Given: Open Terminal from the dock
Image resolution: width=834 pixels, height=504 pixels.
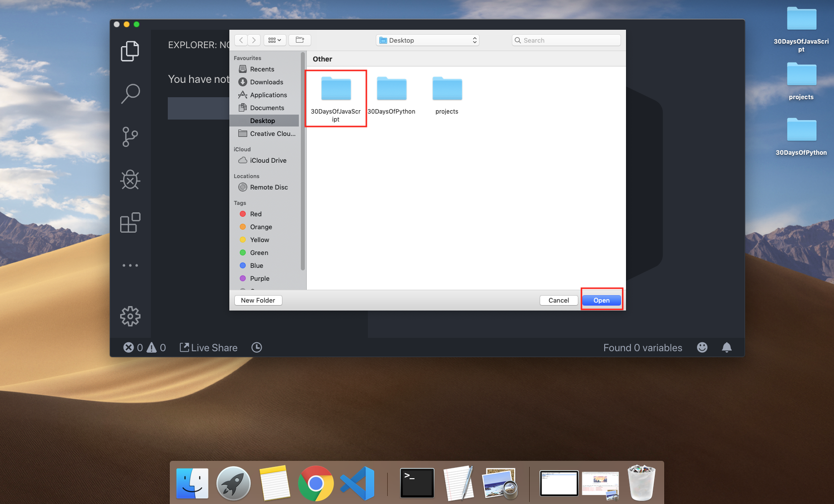Looking at the screenshot, I should (417, 482).
